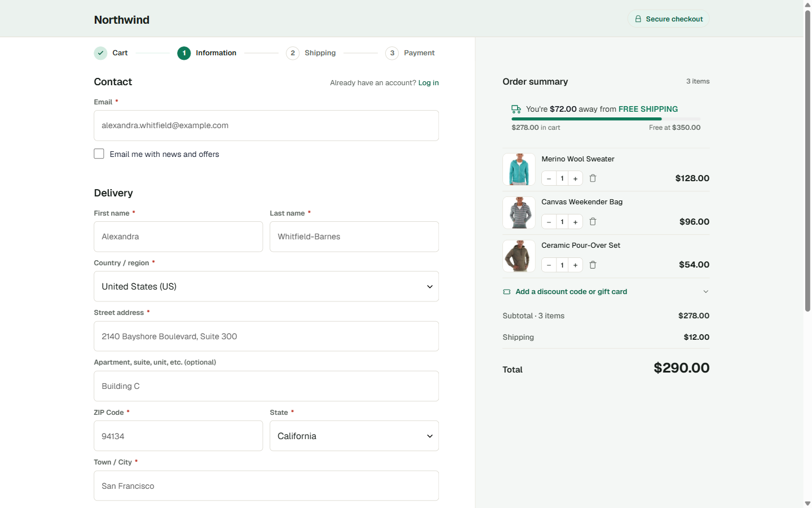
Task: Click the Free at $350.00 text
Action: click(x=674, y=128)
